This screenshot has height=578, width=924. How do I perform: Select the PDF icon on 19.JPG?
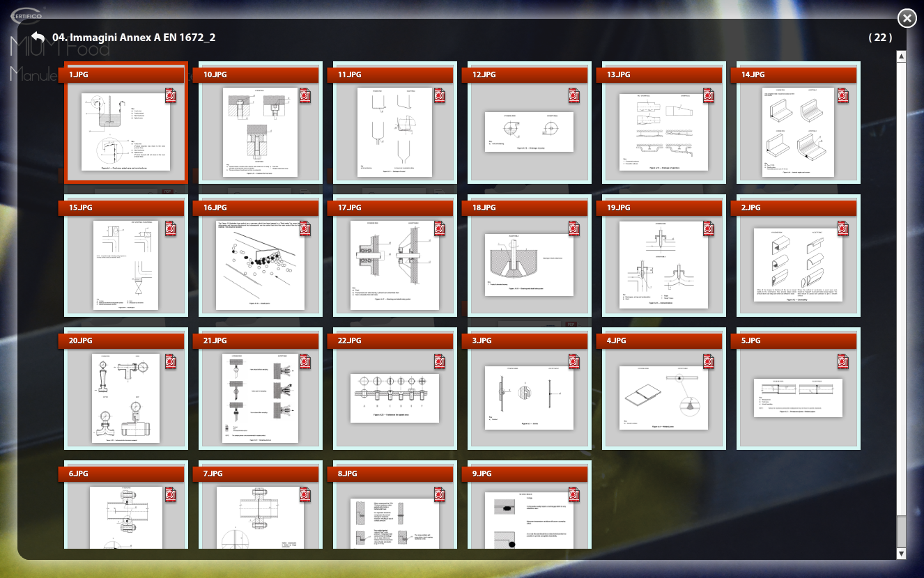pyautogui.click(x=709, y=228)
